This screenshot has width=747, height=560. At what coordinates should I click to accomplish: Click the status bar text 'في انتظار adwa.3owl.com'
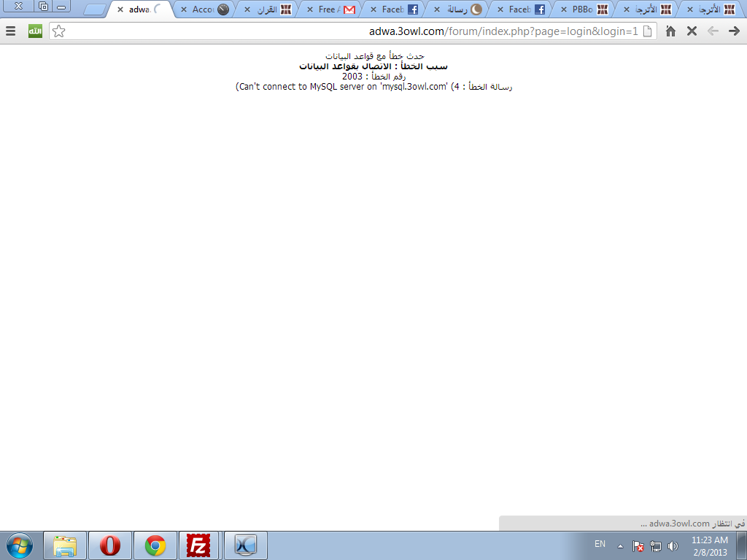[x=693, y=524]
